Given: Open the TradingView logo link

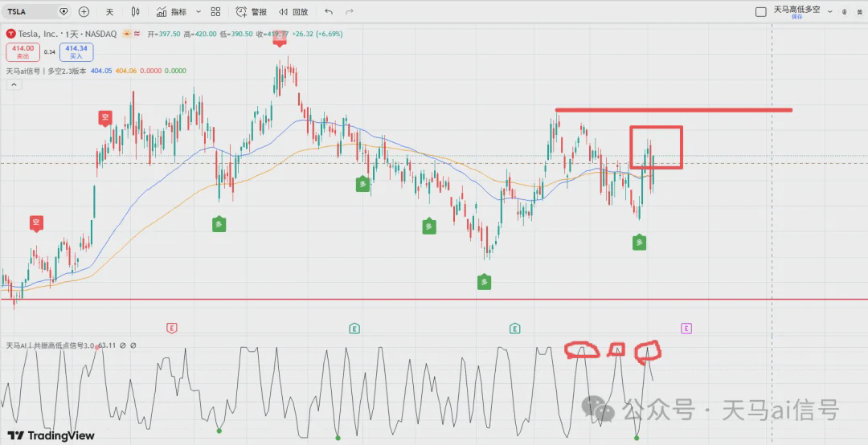Looking at the screenshot, I should [51, 435].
